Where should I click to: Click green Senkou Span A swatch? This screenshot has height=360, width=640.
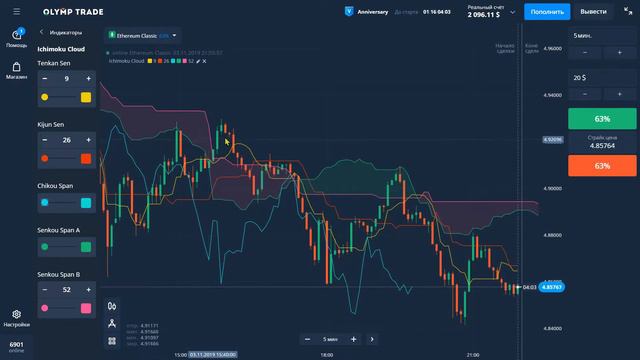point(86,247)
